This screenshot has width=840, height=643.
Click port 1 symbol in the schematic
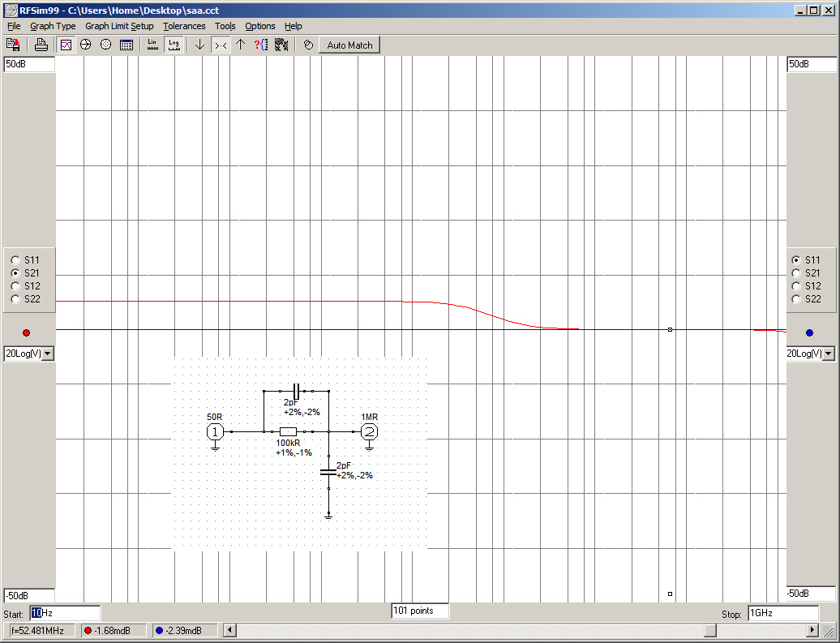coord(216,432)
